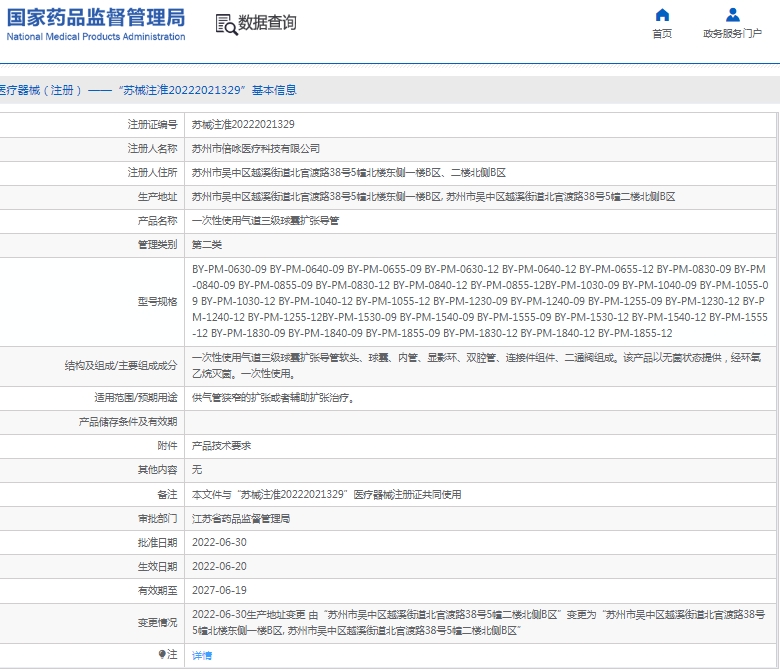Click the 注册人住所 address value
The width and height of the screenshot is (780, 671).
click(349, 173)
